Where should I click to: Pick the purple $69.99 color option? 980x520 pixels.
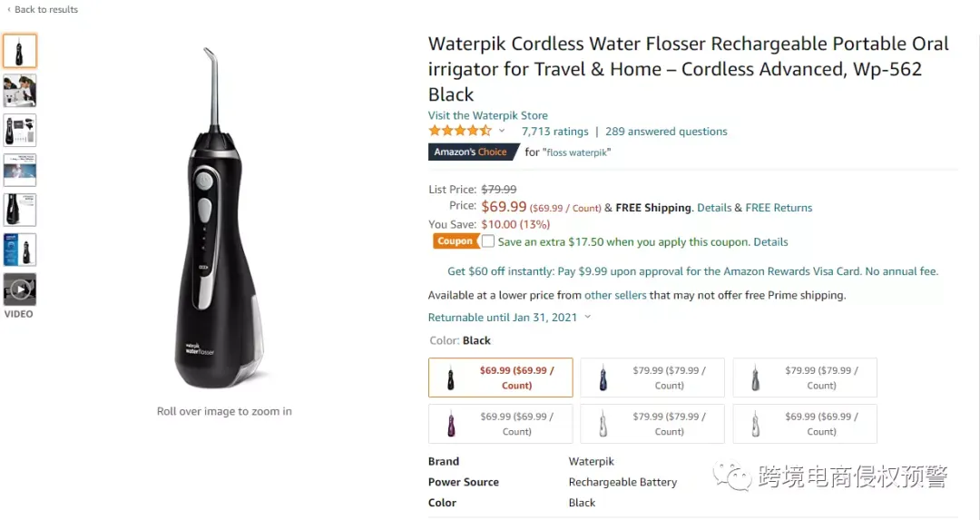point(500,424)
